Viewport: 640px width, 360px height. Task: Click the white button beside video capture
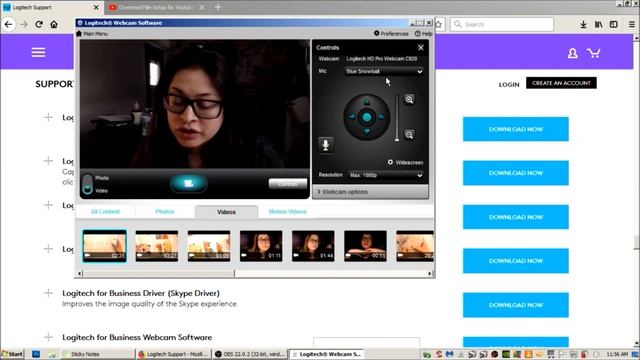tap(288, 184)
